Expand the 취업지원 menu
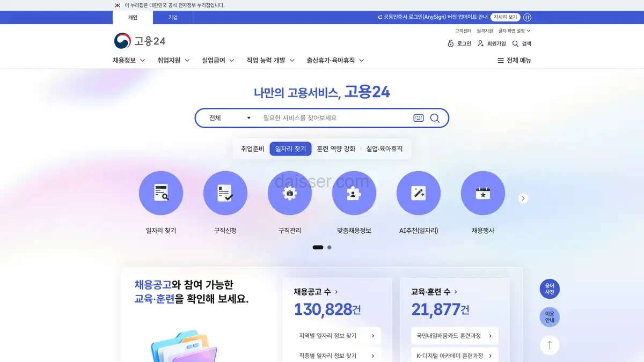644x362 pixels. point(173,61)
